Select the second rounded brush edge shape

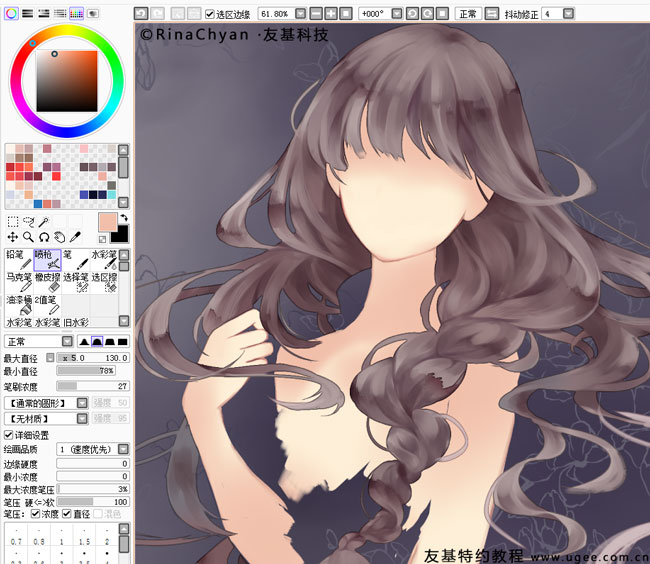(x=97, y=341)
